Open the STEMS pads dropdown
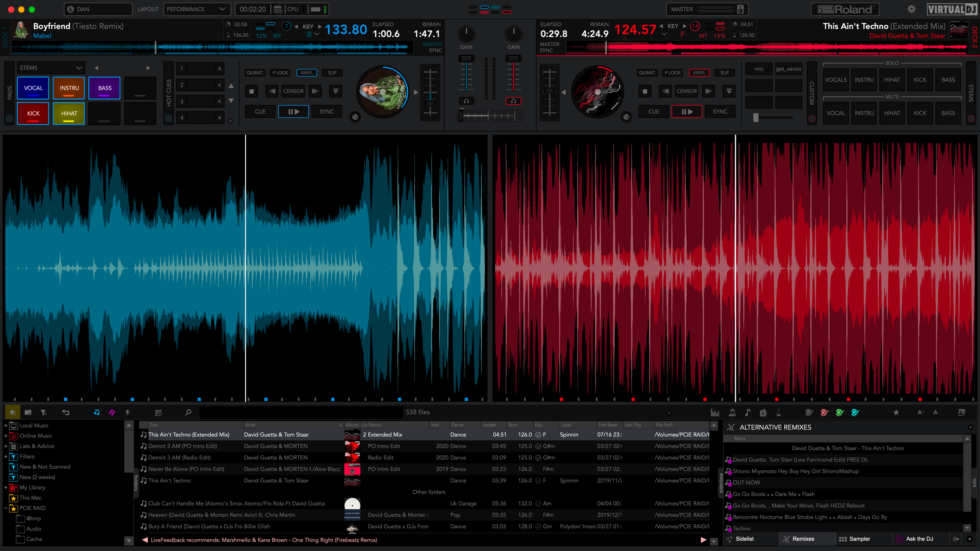This screenshot has height=551, width=980. pyautogui.click(x=51, y=68)
